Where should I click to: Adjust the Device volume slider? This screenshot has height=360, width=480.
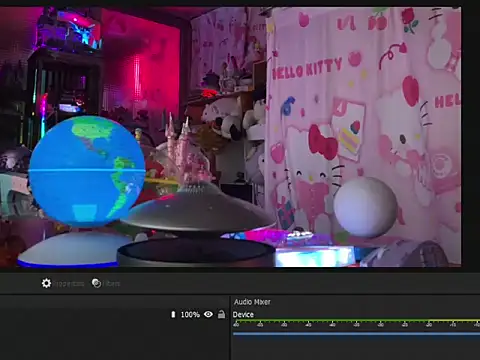pyautogui.click(x=356, y=333)
